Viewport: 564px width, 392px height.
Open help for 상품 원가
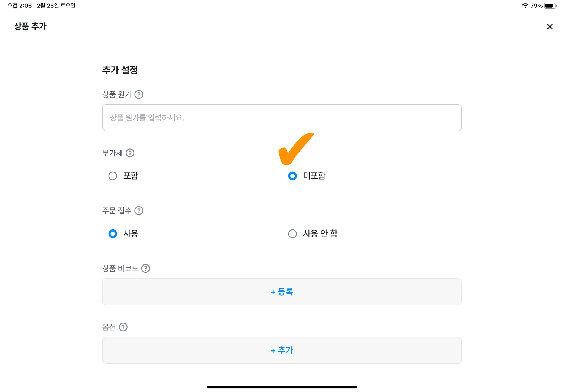[139, 94]
